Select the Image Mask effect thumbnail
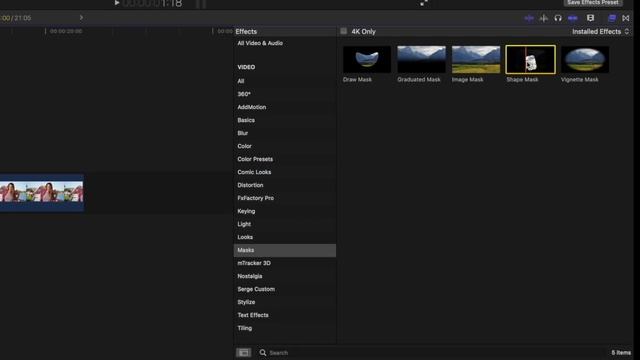This screenshot has width=640, height=360. point(476,60)
